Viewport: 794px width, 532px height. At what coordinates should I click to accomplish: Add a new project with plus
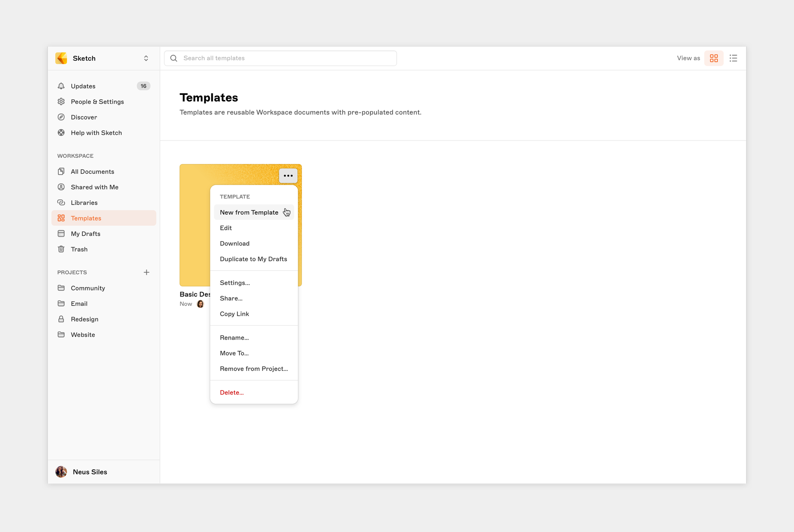point(147,272)
